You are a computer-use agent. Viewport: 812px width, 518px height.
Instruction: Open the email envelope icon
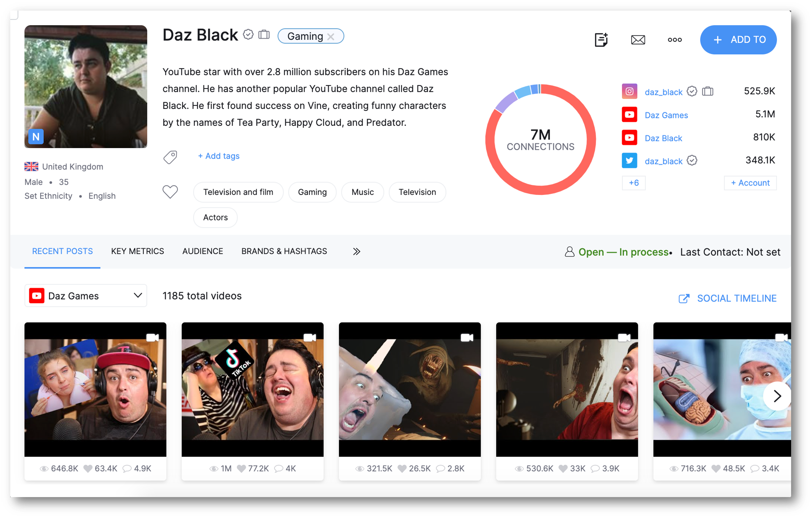click(x=638, y=40)
